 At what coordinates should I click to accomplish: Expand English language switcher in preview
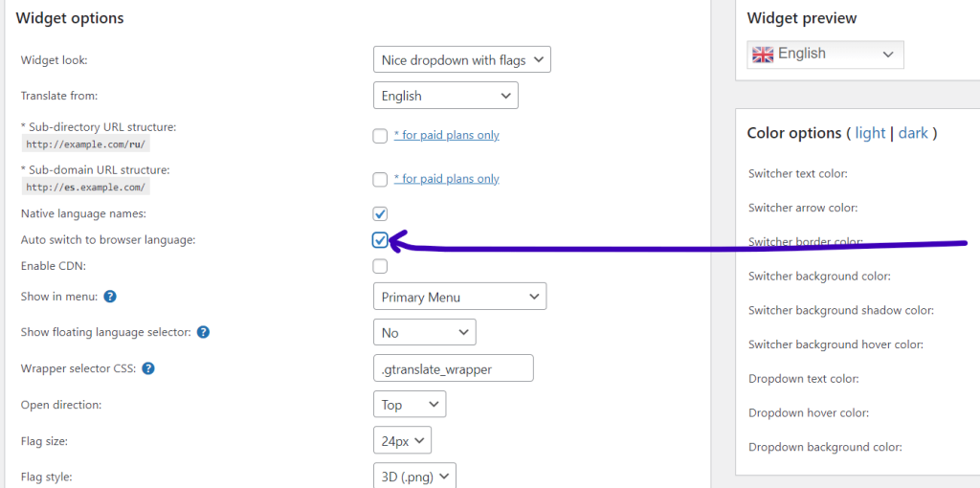coord(826,55)
